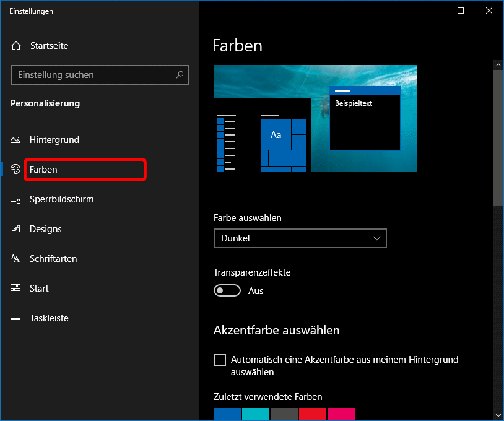This screenshot has width=504, height=421.
Task: Toggle the Transparenzeffekte switch on
Action: tap(227, 290)
